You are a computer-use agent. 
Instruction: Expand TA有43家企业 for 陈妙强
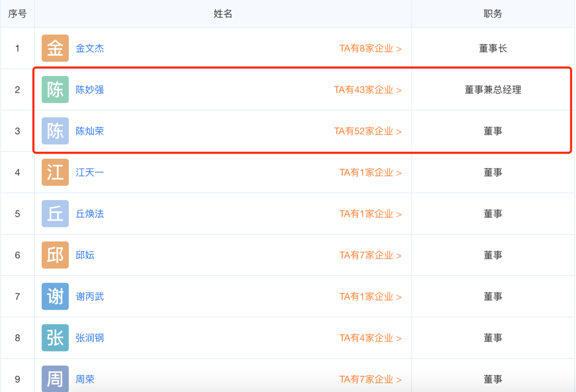point(367,90)
